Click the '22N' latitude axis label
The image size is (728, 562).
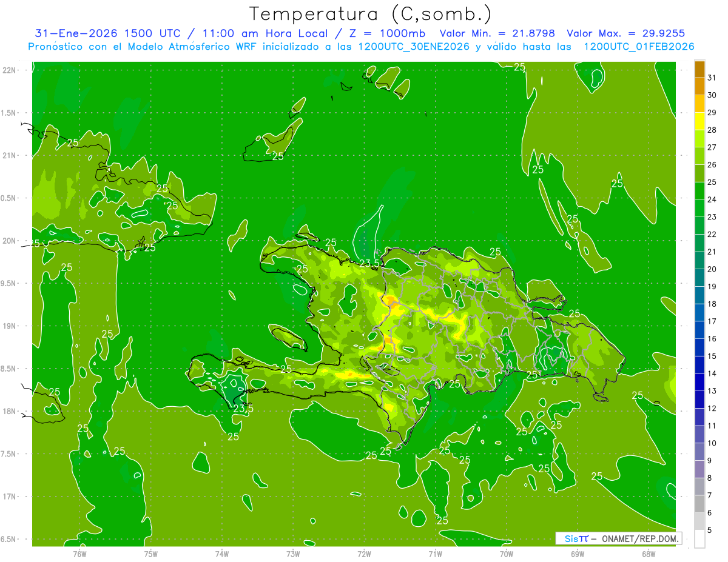pos(10,70)
